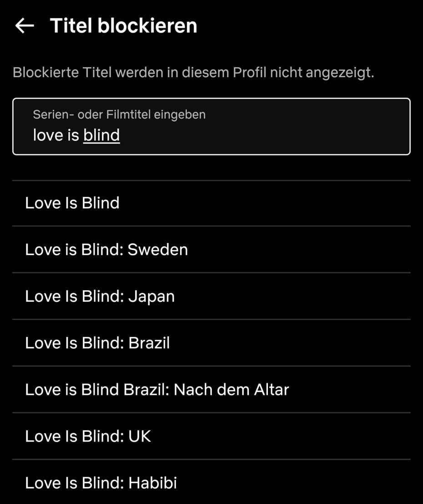This screenshot has height=504, width=423.
Task: Click the 'Titel blockieren' page heading
Action: pos(124,25)
